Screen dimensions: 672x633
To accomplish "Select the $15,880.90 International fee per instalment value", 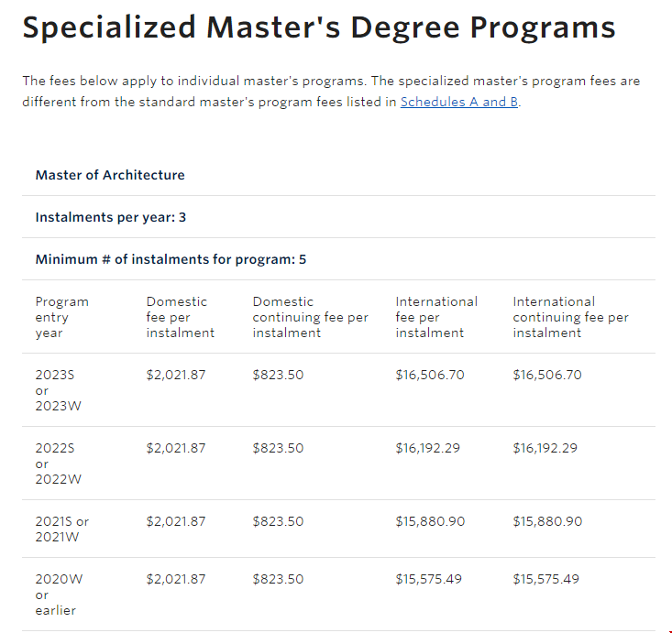I will point(429,521).
